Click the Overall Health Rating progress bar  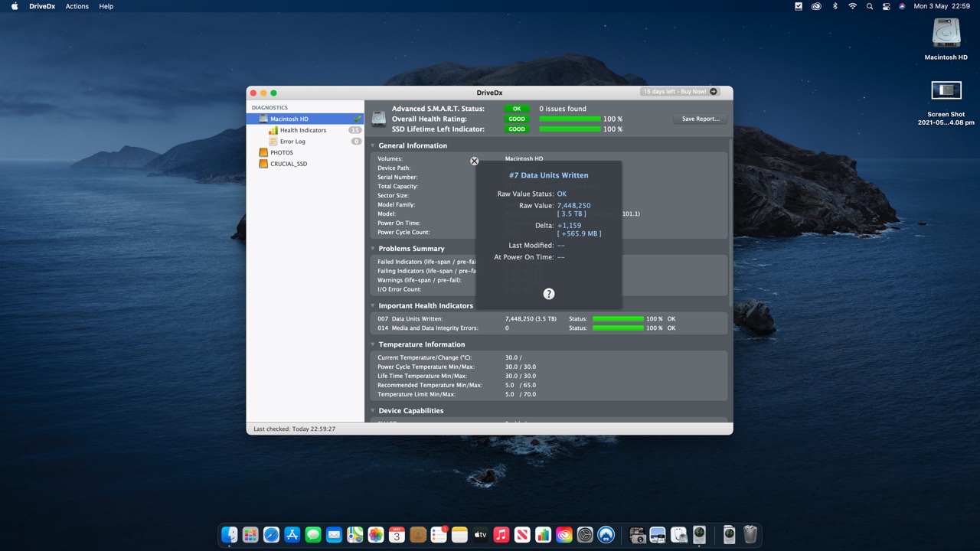pyautogui.click(x=570, y=119)
